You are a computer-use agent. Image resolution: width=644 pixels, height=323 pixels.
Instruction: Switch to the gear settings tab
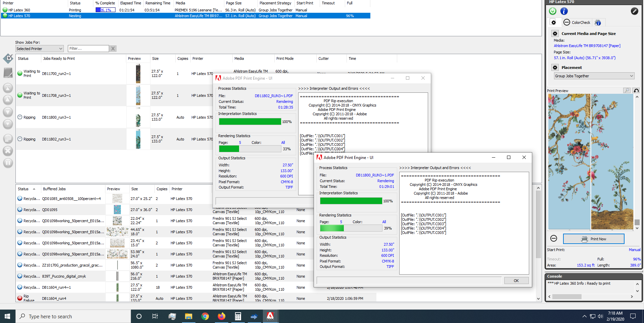554,23
